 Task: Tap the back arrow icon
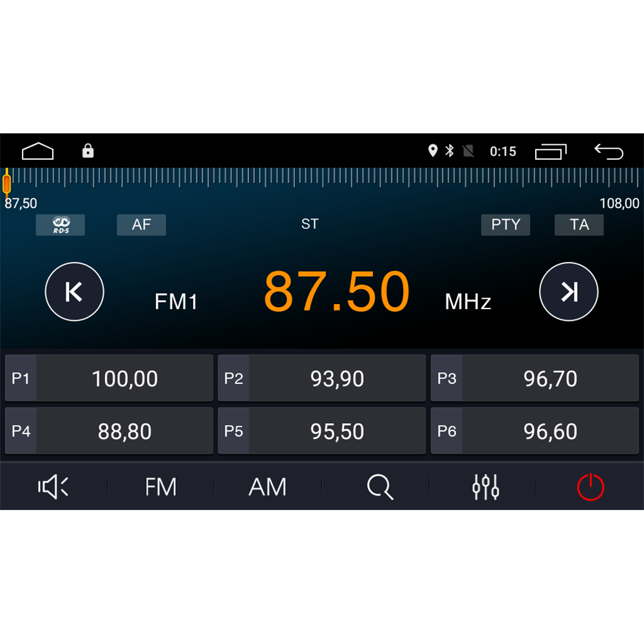tap(609, 151)
